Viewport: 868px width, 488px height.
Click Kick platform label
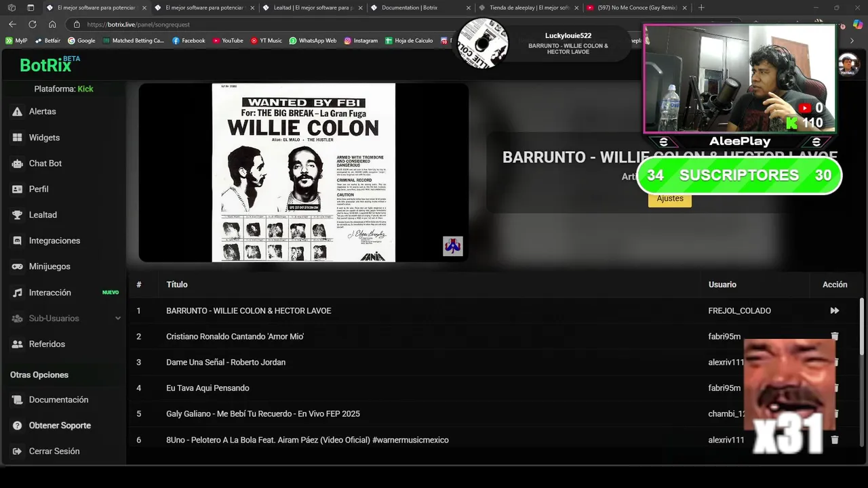point(85,89)
